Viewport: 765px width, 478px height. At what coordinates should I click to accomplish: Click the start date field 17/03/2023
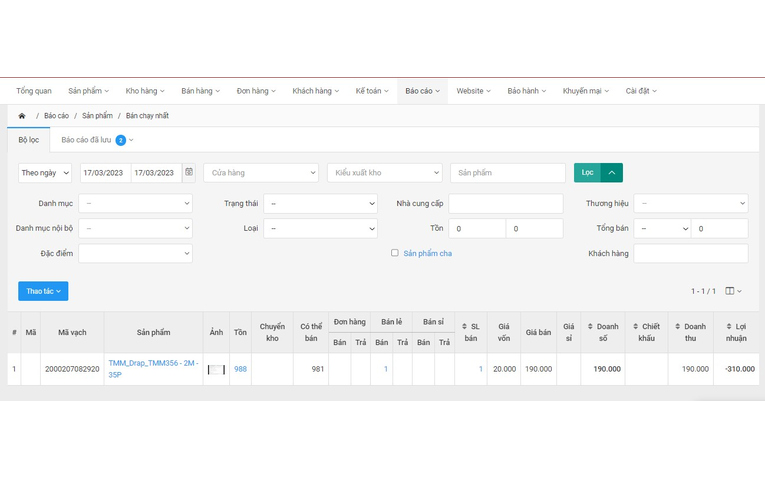[x=106, y=173]
